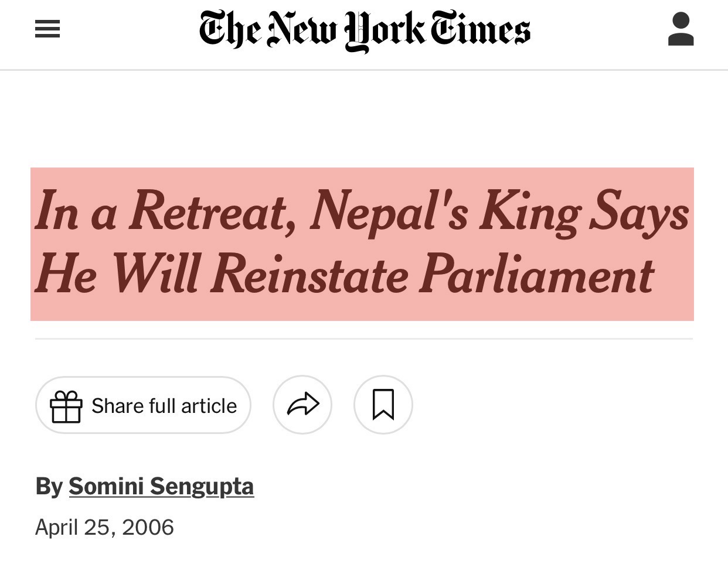Click the word "Parliament" in the headline
Image resolution: width=728 pixels, height=581 pixels.
coord(536,275)
